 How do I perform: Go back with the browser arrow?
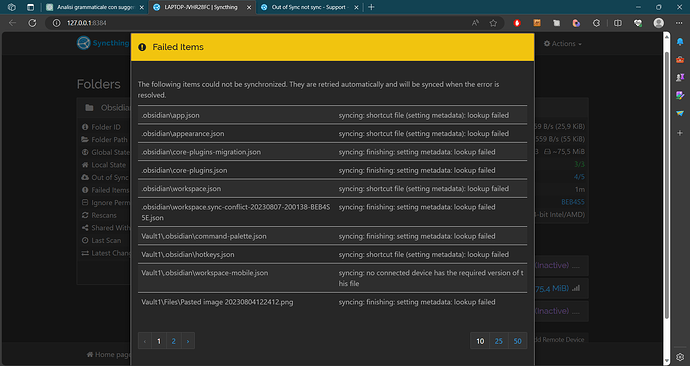pos(12,23)
